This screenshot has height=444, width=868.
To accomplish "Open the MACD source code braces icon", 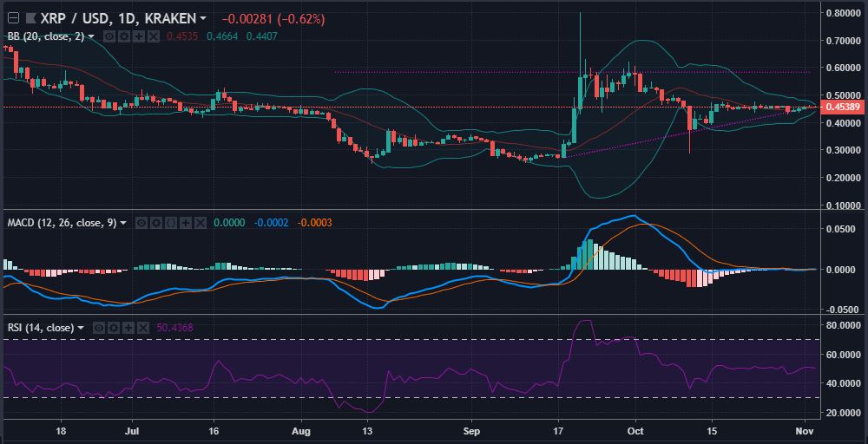I will pyautogui.click(x=171, y=223).
